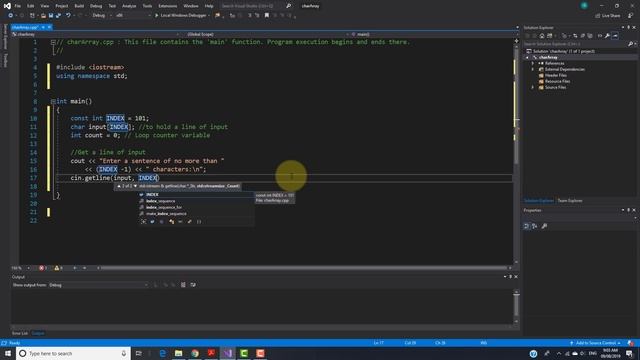Click the error count indicator
The image size is (640, 360).
(x=43, y=268)
